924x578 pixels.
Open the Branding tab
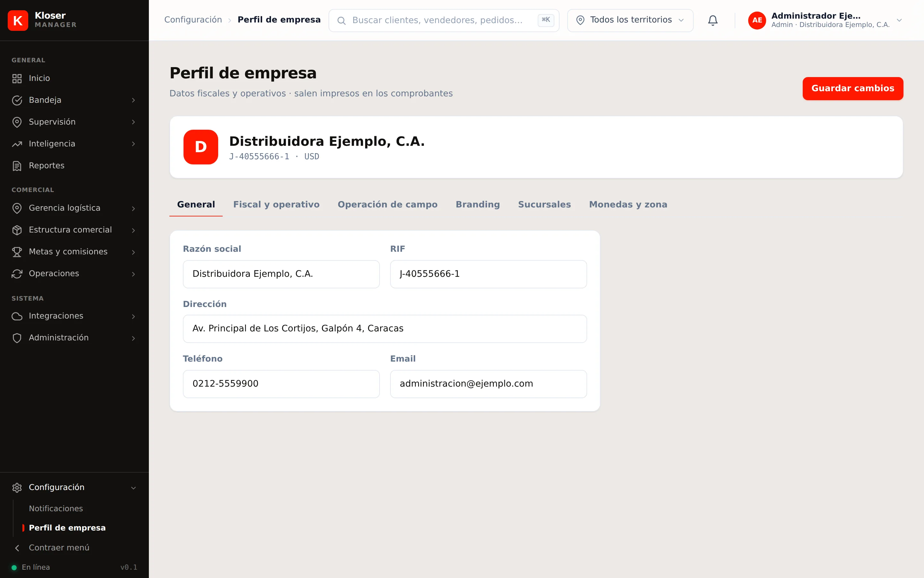477,205
